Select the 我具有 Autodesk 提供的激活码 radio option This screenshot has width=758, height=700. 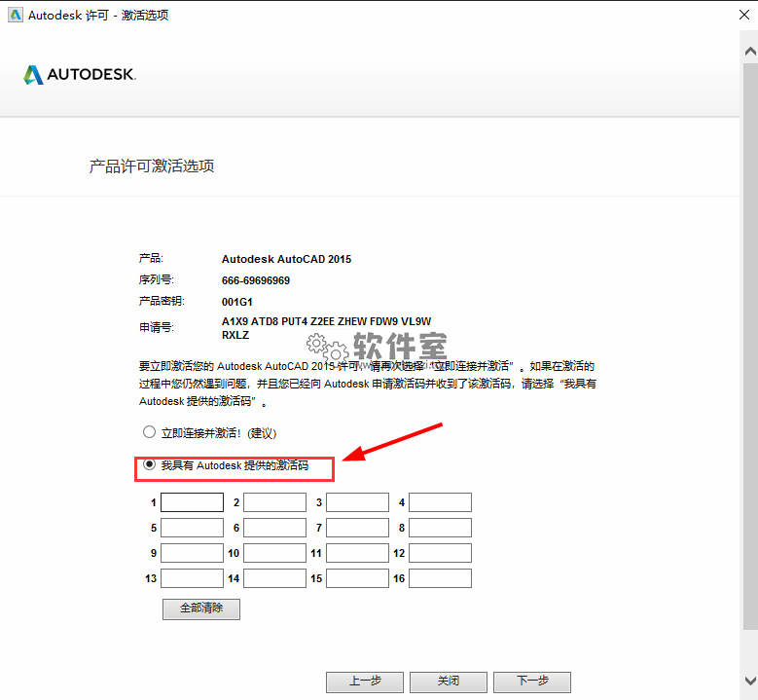point(149,465)
